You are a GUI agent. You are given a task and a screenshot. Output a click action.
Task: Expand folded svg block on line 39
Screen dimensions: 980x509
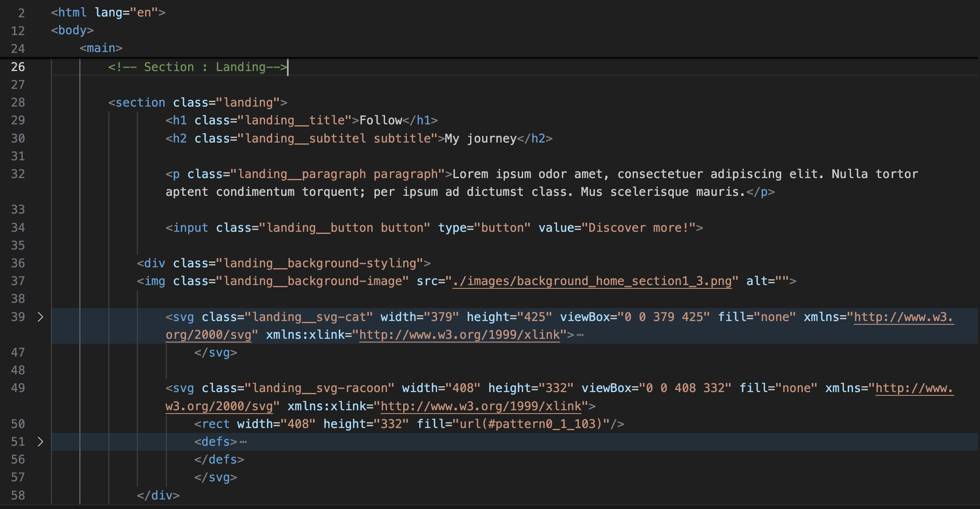point(40,317)
